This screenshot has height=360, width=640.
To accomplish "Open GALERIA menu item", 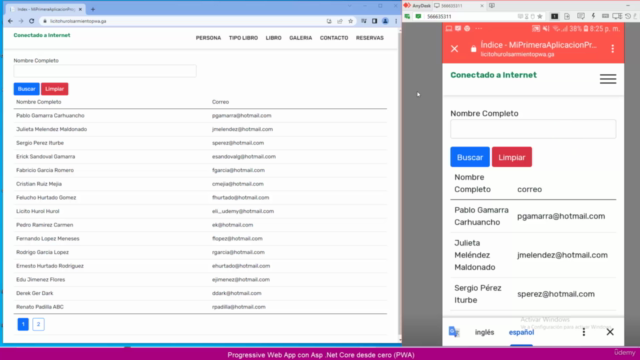I will coord(300,38).
